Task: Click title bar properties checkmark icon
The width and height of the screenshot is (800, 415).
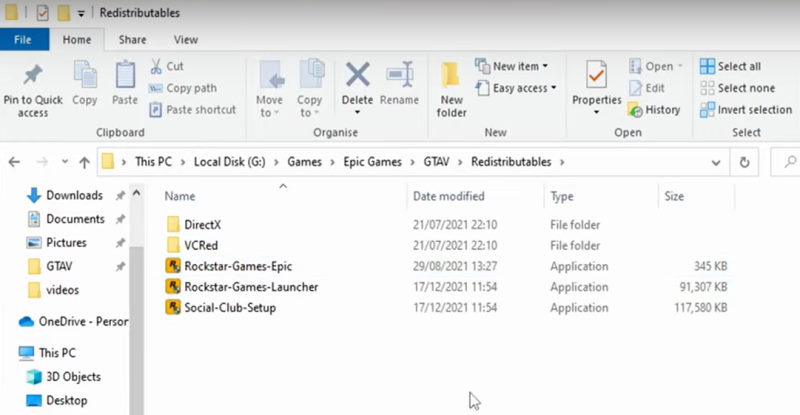Action: [42, 13]
